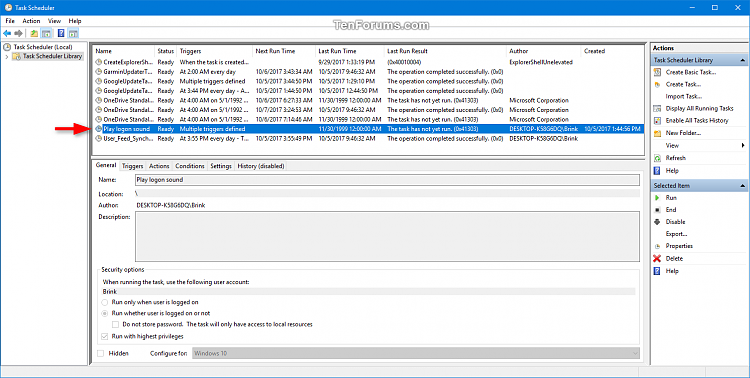Click Import Task... in Actions pane
Viewport: 750px width, 378px height.
coord(684,97)
